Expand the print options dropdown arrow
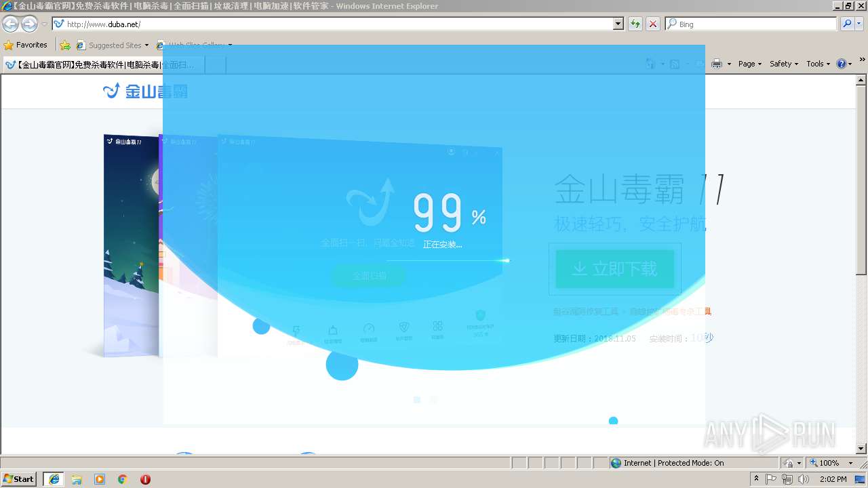The height and width of the screenshot is (488, 868). point(729,64)
